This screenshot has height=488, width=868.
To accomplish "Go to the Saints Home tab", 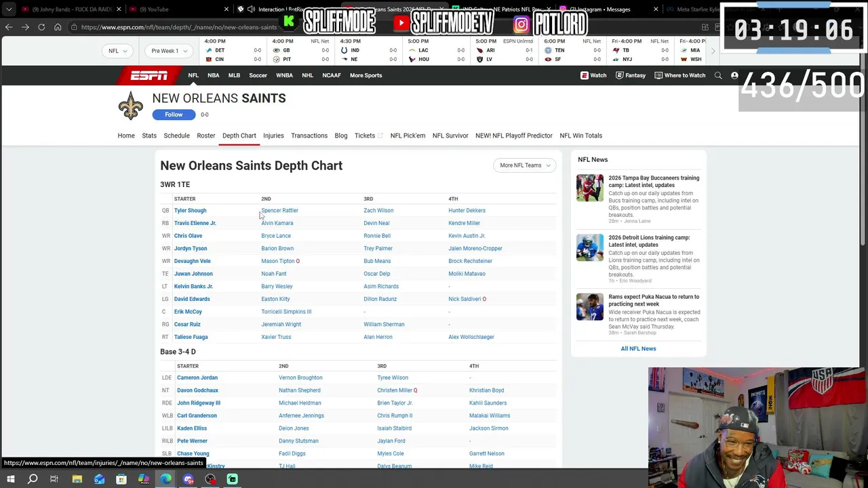I will (126, 136).
